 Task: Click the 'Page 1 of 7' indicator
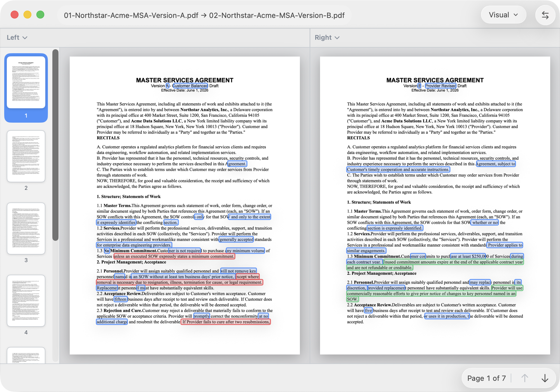[486, 378]
